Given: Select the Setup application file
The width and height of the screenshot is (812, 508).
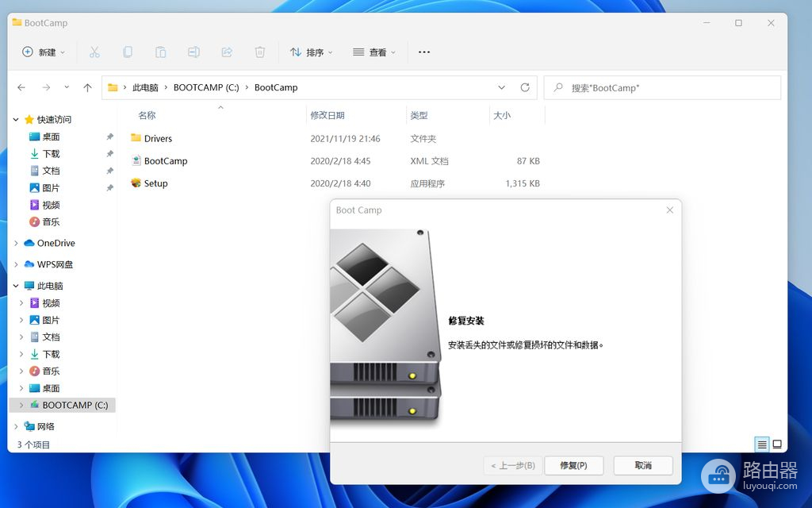Looking at the screenshot, I should [155, 183].
